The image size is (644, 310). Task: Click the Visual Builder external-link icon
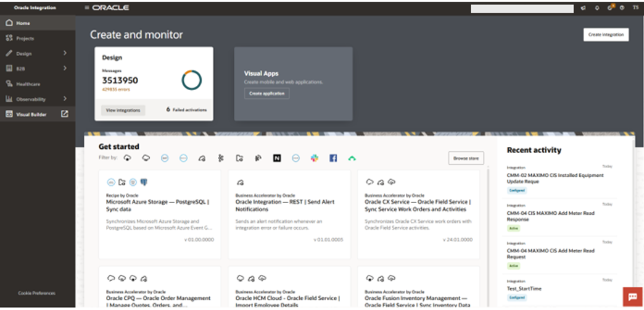[x=65, y=114]
